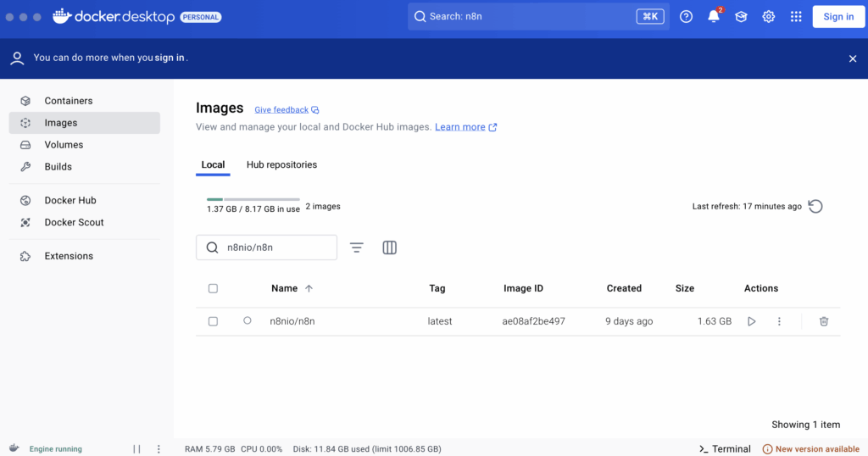The image size is (868, 456).
Task: Click the images search field
Action: pos(266,247)
